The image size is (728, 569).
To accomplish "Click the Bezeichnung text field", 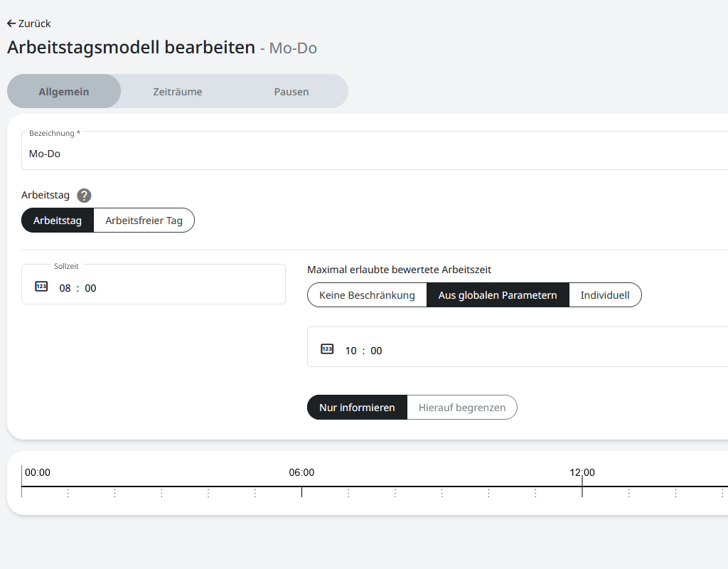I will coord(355,154).
